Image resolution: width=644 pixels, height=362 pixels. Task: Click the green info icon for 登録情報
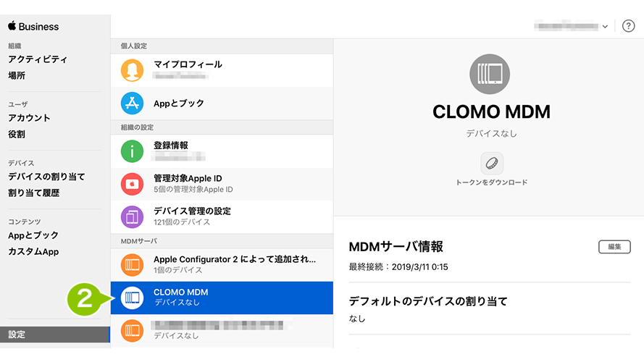pyautogui.click(x=132, y=151)
